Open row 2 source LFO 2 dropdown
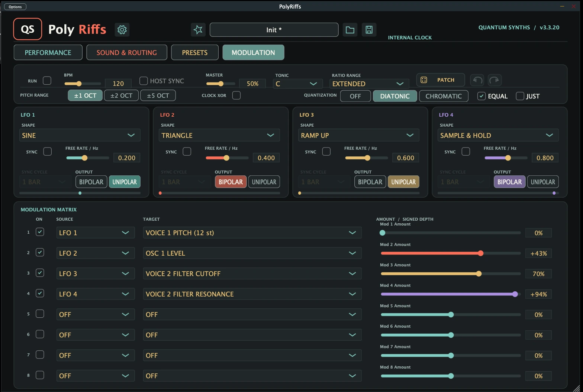The image size is (583, 392). pyautogui.click(x=96, y=253)
